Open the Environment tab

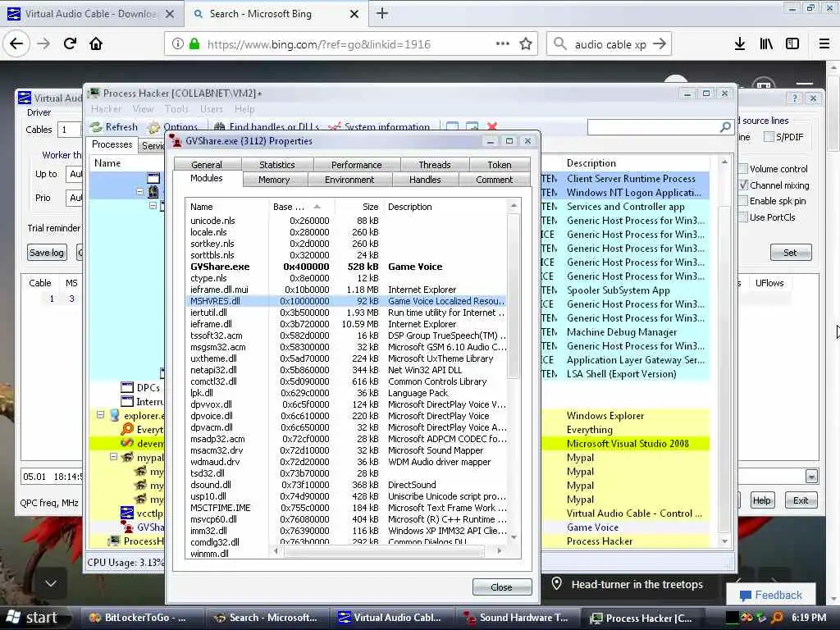[349, 180]
